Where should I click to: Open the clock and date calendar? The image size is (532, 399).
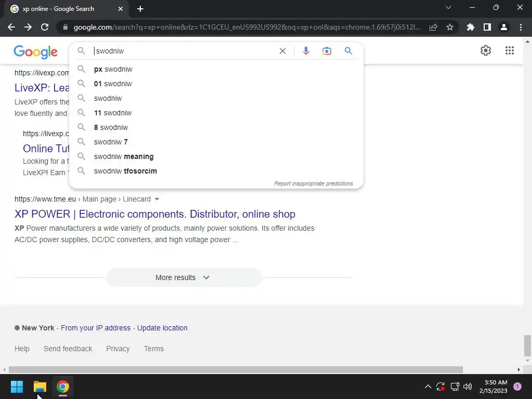coord(494,387)
